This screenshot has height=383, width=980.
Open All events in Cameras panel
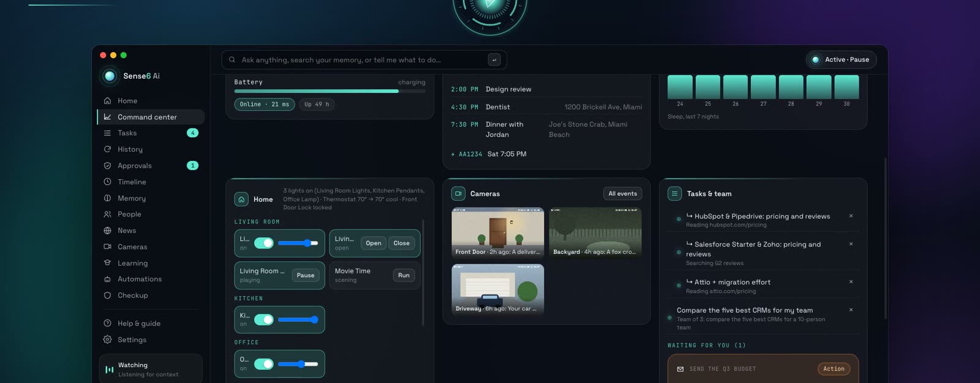623,193
